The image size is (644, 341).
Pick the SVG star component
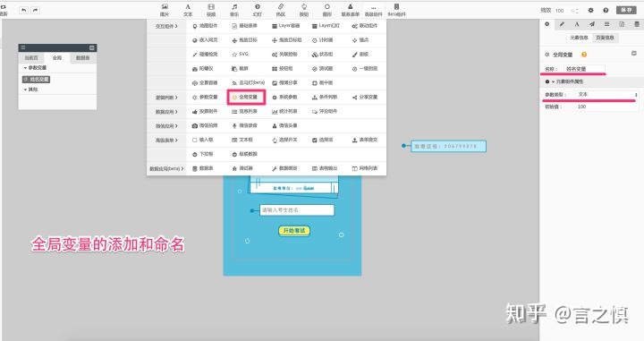coord(241,55)
